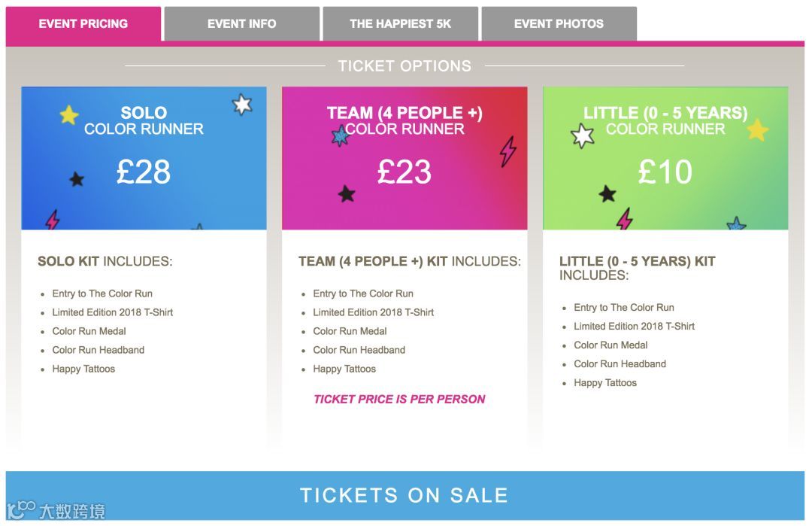
Task: Click the blue star on the Team card
Action: (341, 136)
